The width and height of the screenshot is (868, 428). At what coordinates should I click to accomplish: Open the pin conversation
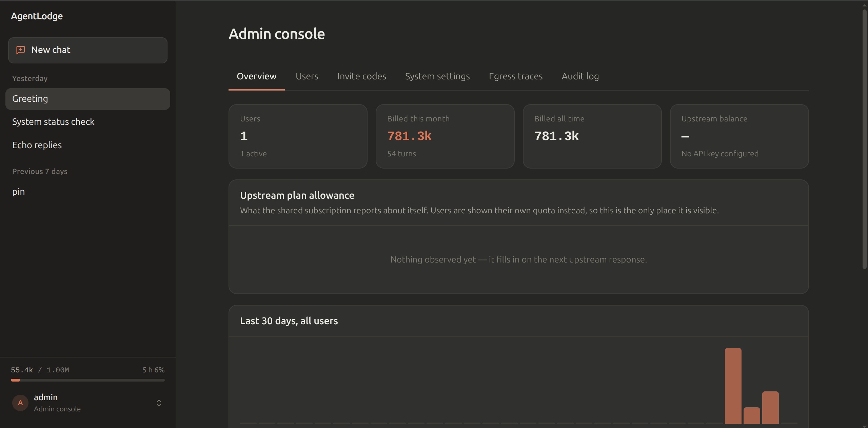88,192
